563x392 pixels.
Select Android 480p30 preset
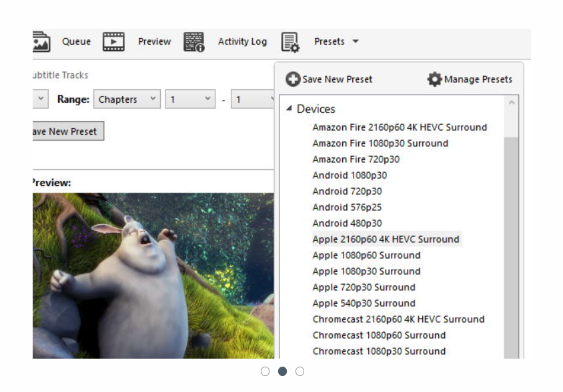click(x=348, y=223)
